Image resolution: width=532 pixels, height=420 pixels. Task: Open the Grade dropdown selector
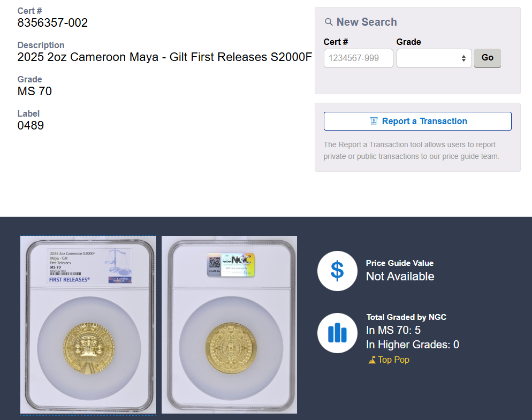pyautogui.click(x=434, y=58)
